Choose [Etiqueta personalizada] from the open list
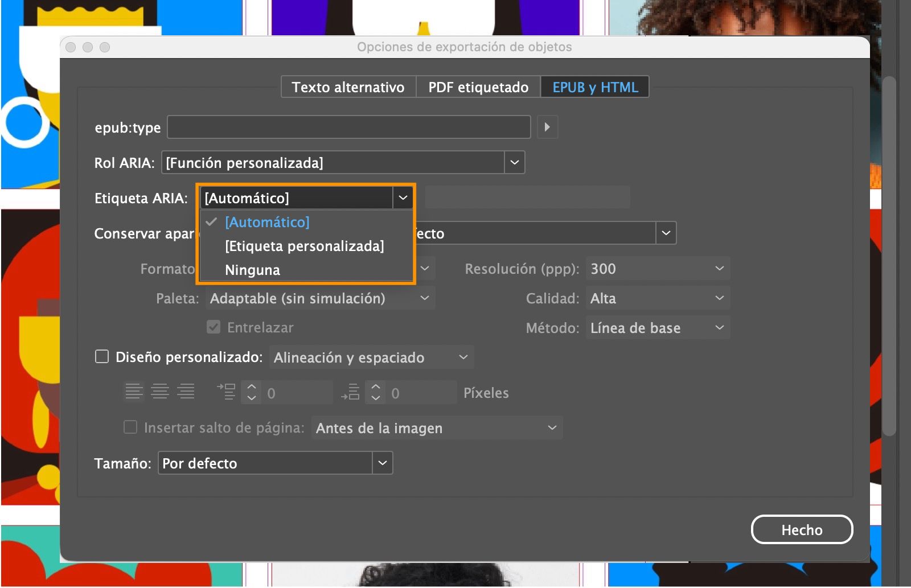This screenshot has width=911, height=588. (305, 246)
